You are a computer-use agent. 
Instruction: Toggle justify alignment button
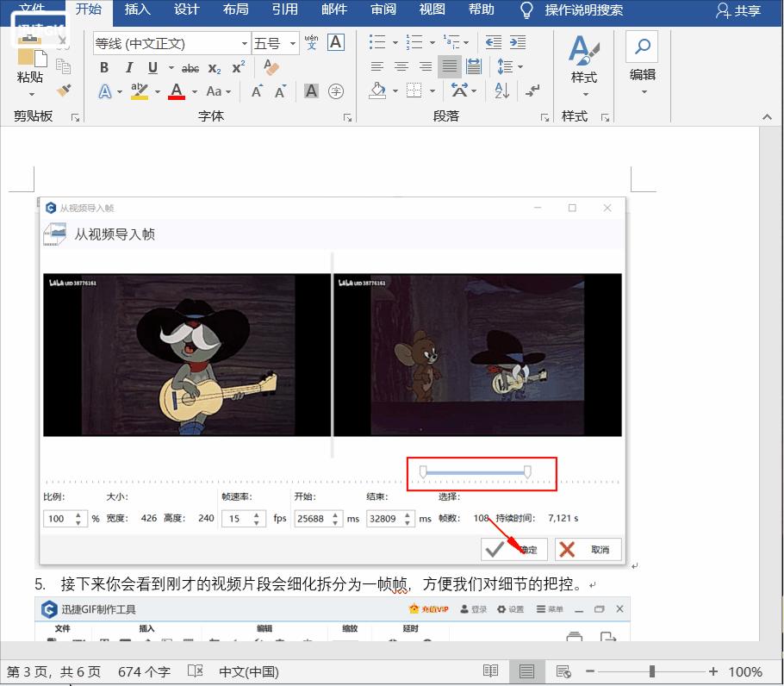tap(449, 66)
